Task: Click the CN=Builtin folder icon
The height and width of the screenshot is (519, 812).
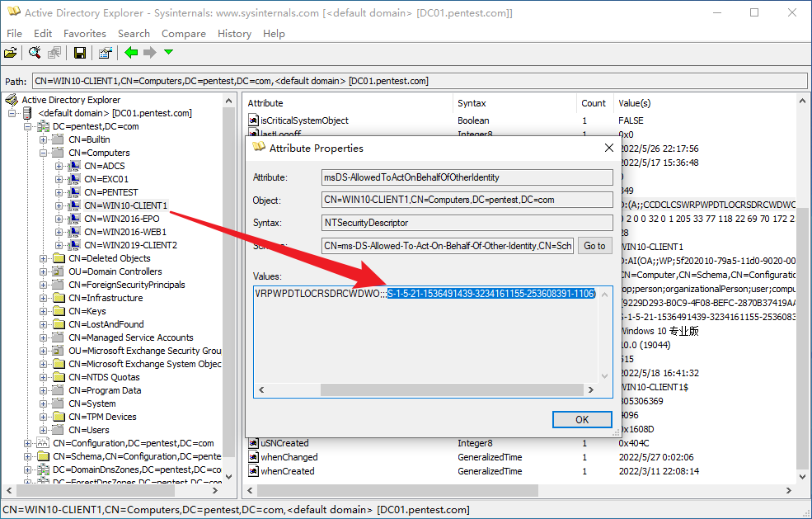Action: click(x=59, y=139)
